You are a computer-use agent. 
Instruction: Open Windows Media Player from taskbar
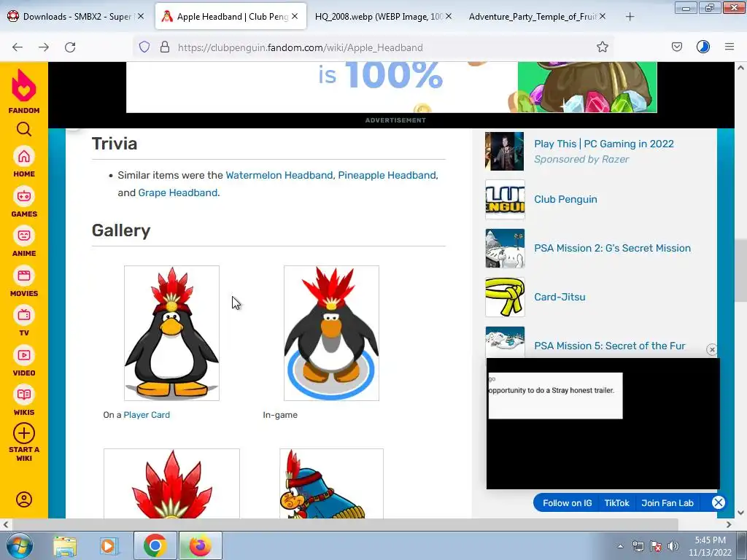point(109,546)
